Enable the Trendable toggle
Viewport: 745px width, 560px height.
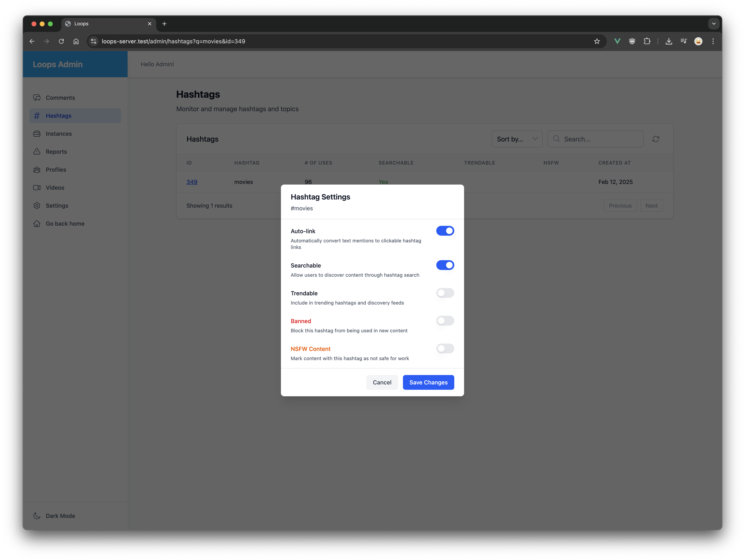click(x=445, y=293)
